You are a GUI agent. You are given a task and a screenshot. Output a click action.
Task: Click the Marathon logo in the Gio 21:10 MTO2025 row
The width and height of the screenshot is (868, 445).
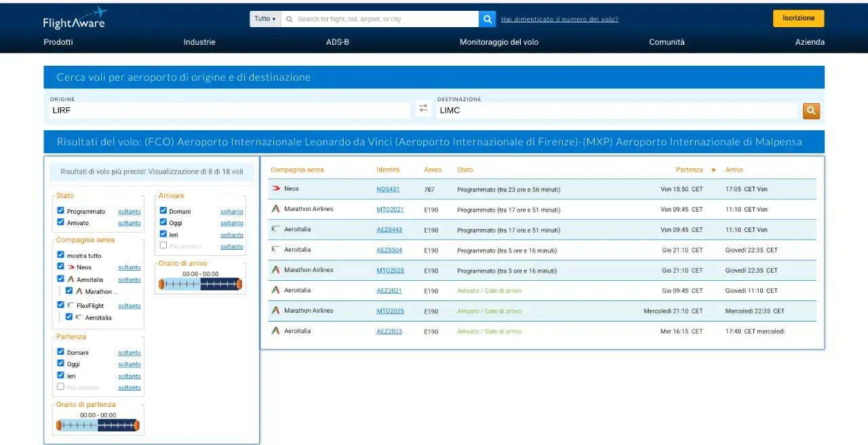[275, 270]
